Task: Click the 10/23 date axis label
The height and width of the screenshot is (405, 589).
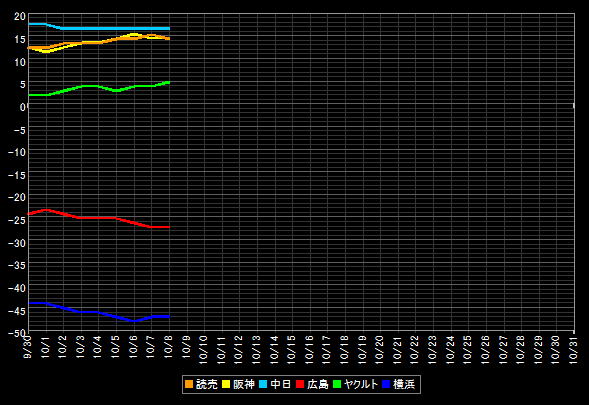Action: click(x=433, y=349)
